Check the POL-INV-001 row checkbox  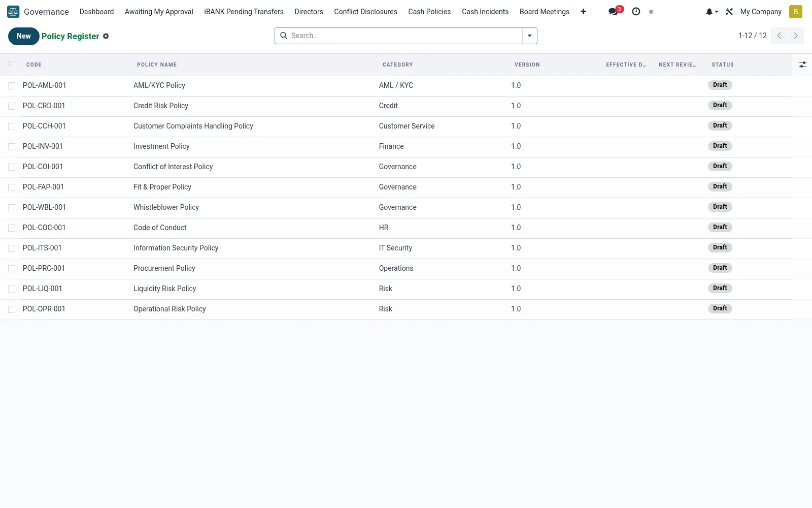pos(12,147)
